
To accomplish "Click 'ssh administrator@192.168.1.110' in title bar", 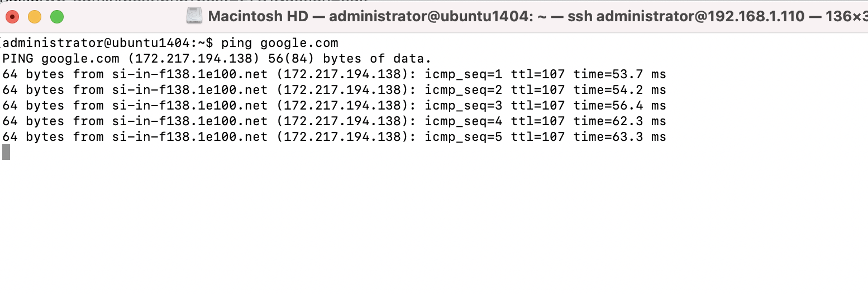I will (686, 17).
